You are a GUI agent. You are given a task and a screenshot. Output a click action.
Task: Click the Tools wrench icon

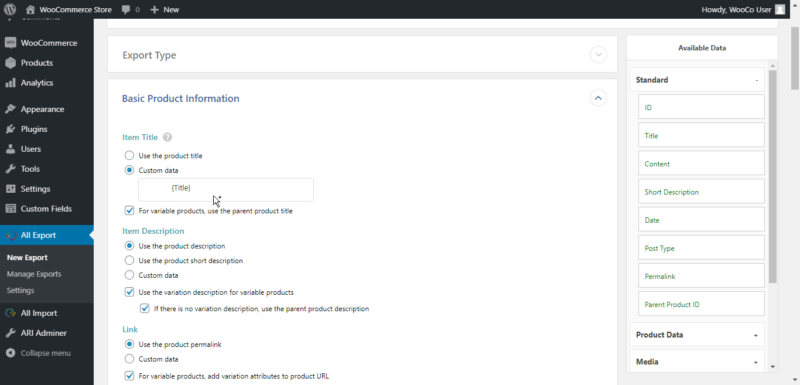[x=11, y=169]
